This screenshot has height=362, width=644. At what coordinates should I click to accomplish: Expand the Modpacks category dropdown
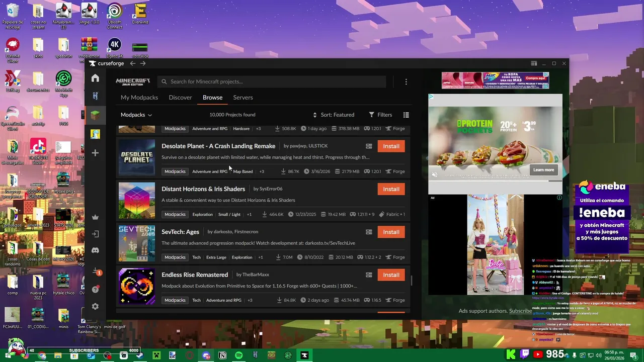tap(136, 115)
